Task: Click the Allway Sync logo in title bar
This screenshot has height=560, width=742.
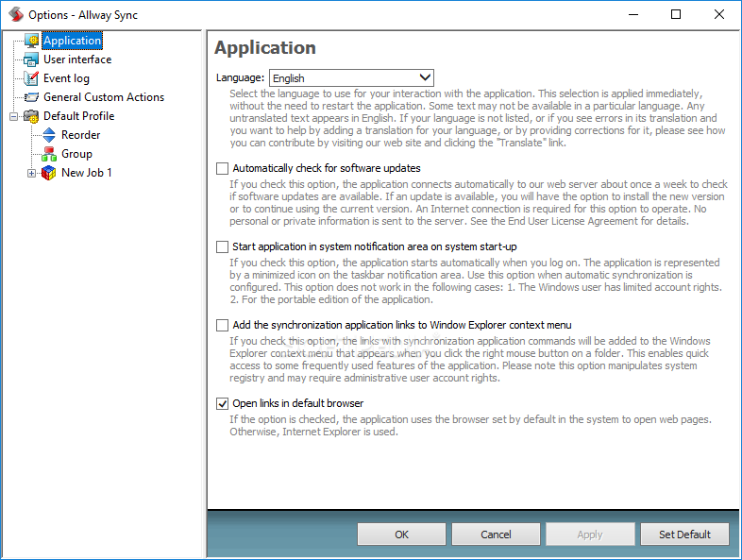Action: point(16,15)
